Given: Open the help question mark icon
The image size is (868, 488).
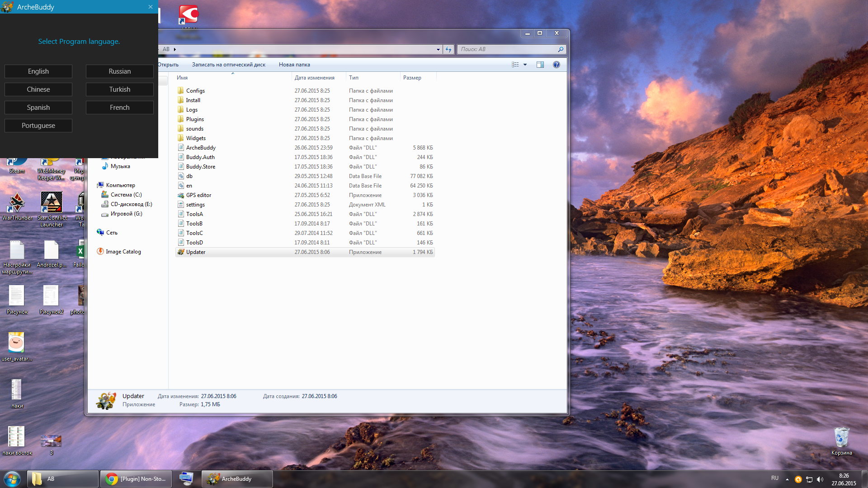Looking at the screenshot, I should [x=557, y=65].
